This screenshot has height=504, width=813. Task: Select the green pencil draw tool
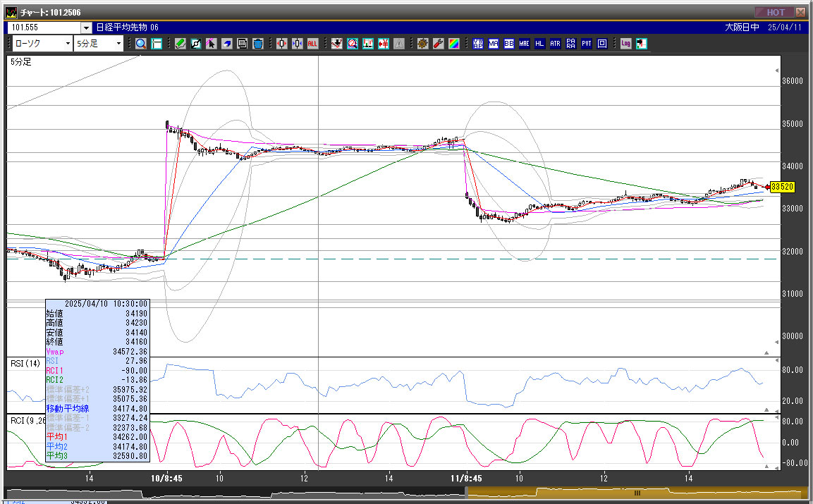[180, 44]
